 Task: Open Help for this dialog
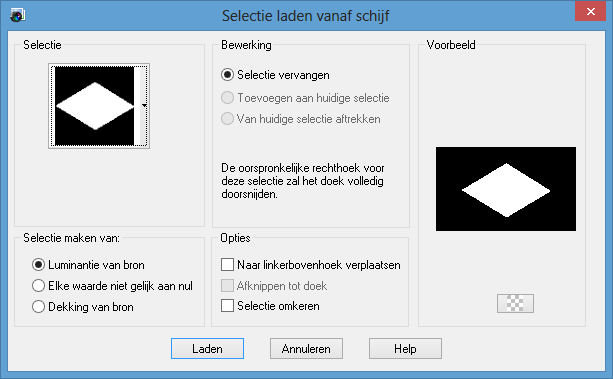click(405, 348)
